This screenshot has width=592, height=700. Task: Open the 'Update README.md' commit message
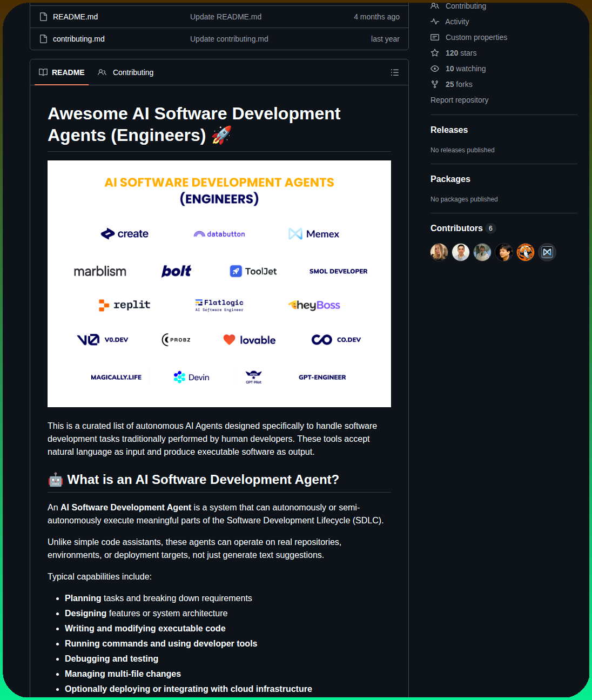(226, 17)
